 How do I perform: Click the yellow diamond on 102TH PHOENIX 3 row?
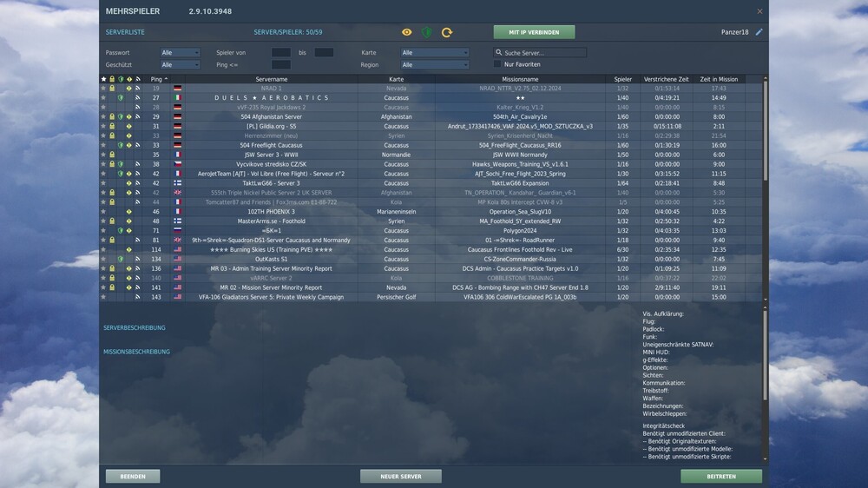point(129,212)
